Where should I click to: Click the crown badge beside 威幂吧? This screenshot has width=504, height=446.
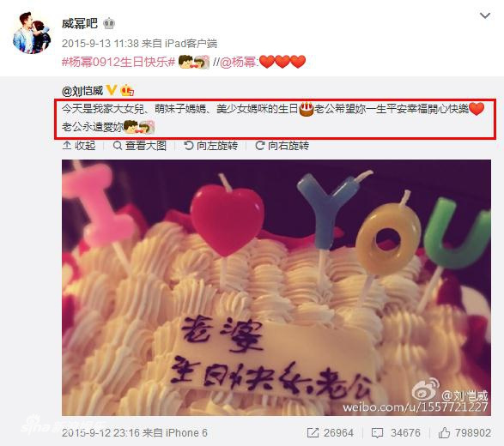109,23
